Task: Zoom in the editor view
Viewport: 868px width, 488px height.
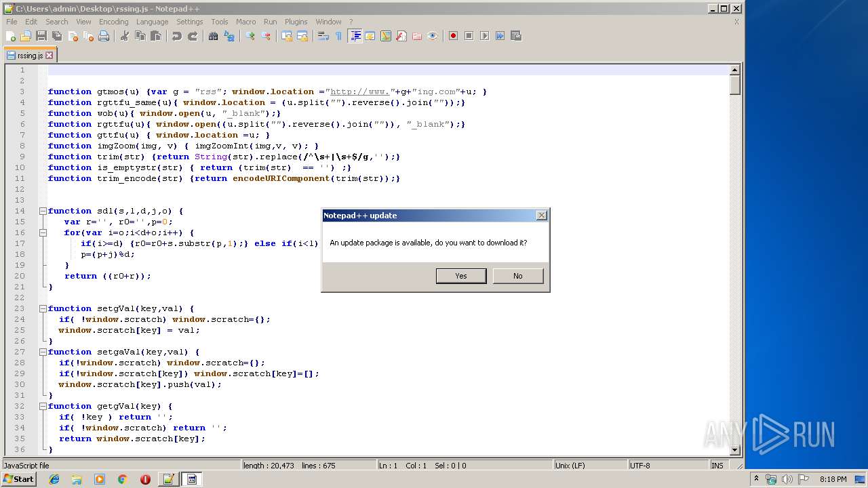Action: pyautogui.click(x=250, y=36)
